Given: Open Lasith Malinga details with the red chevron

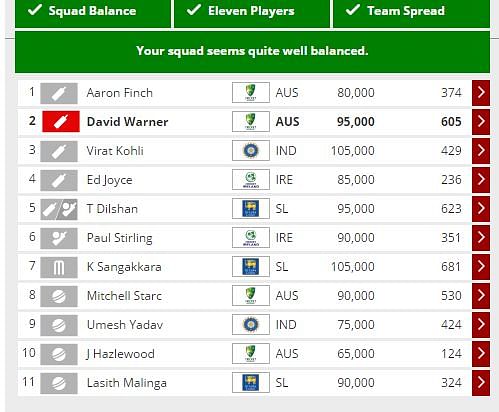Looking at the screenshot, I should [481, 382].
